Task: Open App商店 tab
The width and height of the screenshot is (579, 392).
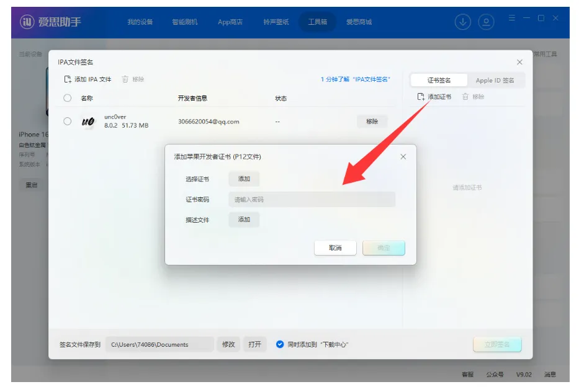Action: pos(230,22)
